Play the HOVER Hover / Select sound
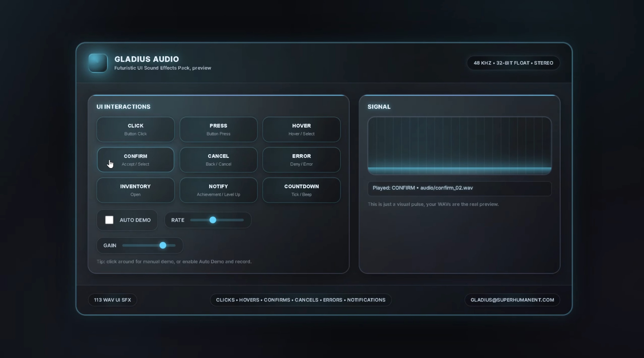Image resolution: width=644 pixels, height=358 pixels. [301, 129]
